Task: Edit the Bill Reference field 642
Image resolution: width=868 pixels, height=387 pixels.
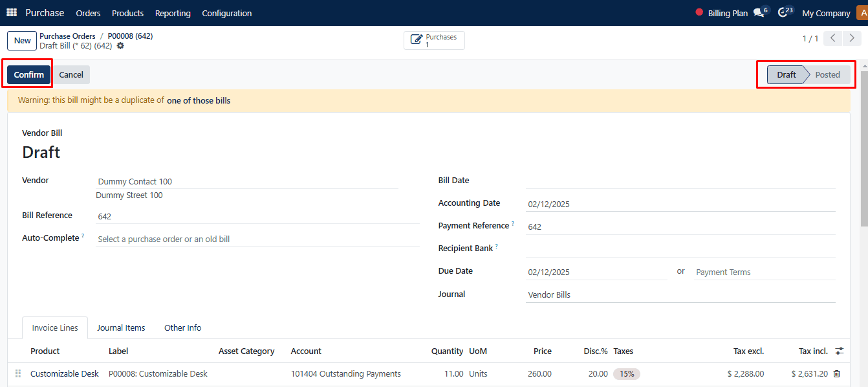Action: [x=257, y=216]
